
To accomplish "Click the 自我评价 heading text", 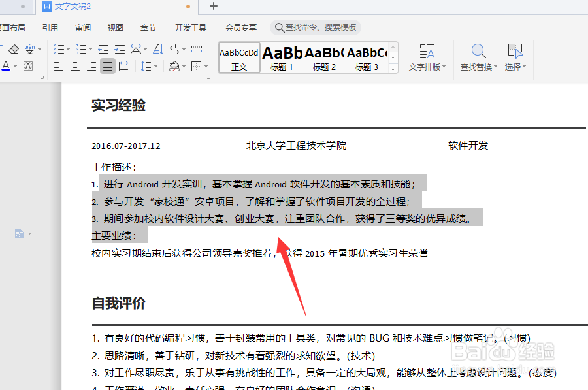I will (x=118, y=303).
